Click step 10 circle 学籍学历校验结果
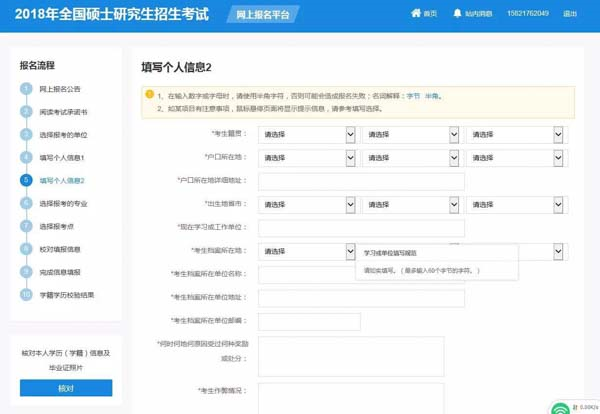 (x=26, y=295)
